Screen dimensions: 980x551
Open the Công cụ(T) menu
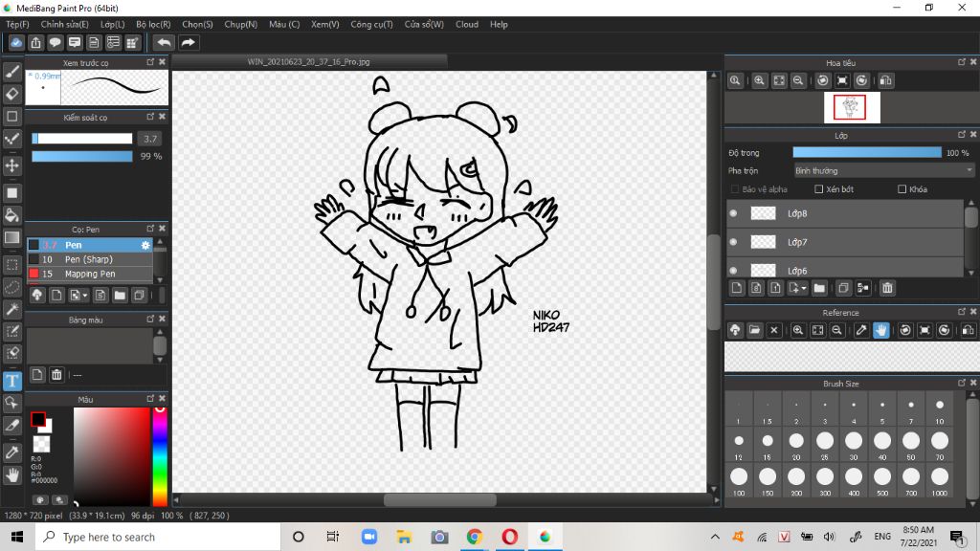coord(371,24)
